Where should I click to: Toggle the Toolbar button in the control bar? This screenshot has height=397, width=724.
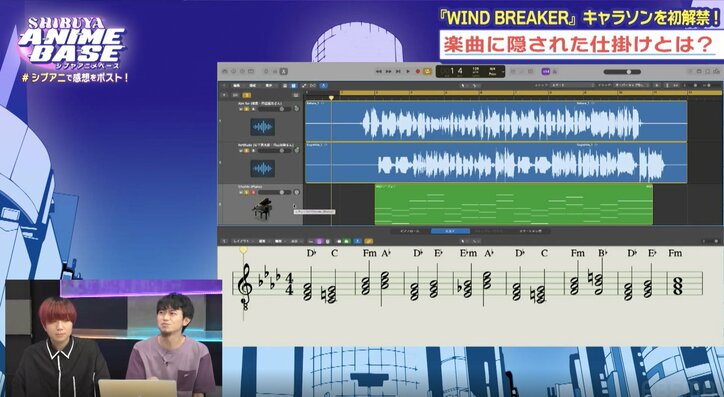tap(251, 71)
